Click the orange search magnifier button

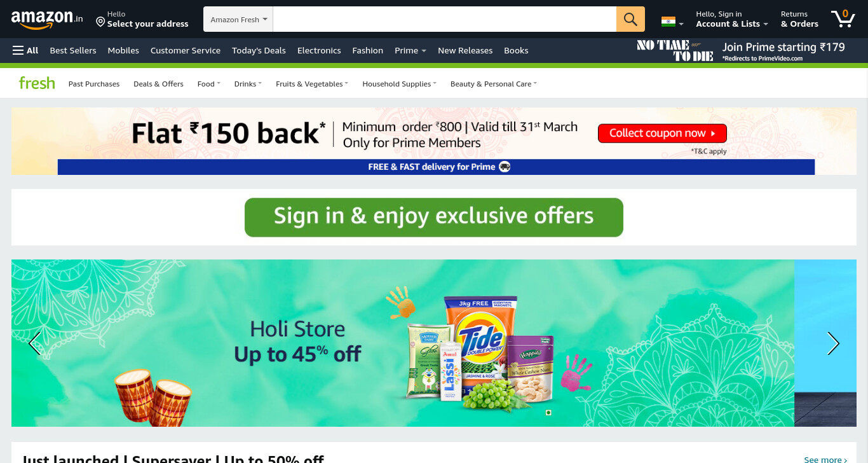click(630, 19)
